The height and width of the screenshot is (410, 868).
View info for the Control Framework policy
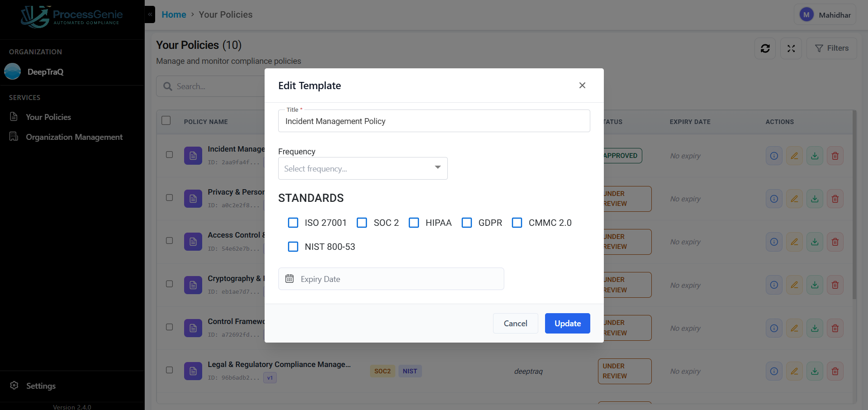point(774,328)
